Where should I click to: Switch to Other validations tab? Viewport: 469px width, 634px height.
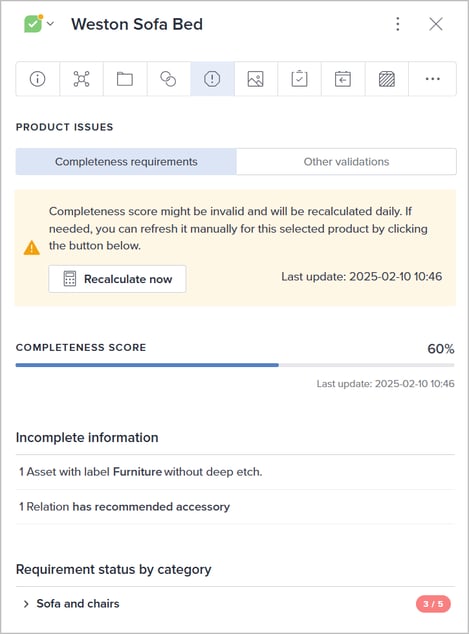click(x=346, y=162)
